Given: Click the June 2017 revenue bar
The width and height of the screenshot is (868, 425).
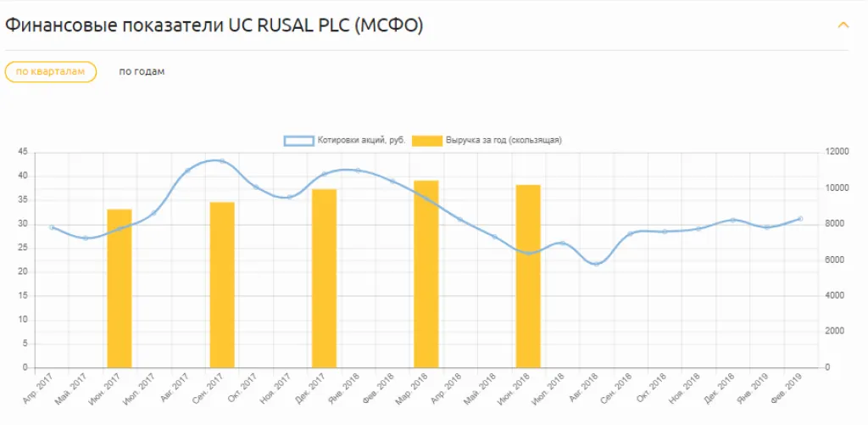Looking at the screenshot, I should click(120, 288).
